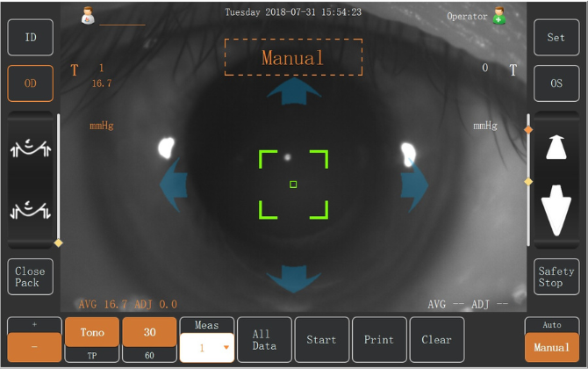Click the left chin rest slider marker

pos(58,243)
